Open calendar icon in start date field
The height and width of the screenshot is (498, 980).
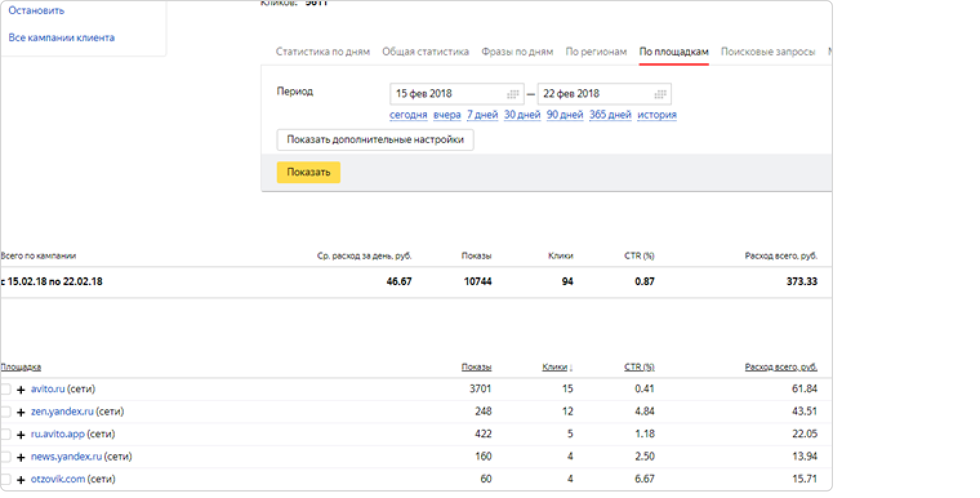513,94
